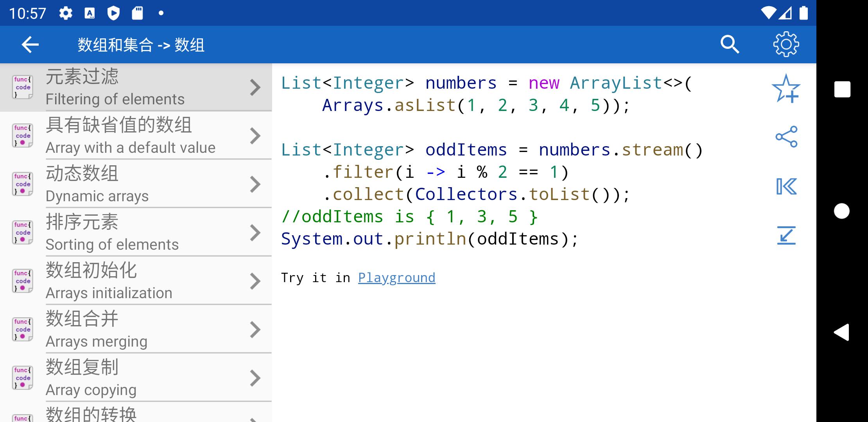
Task: Select 'Filtering of elements' list item
Action: pyautogui.click(x=136, y=87)
